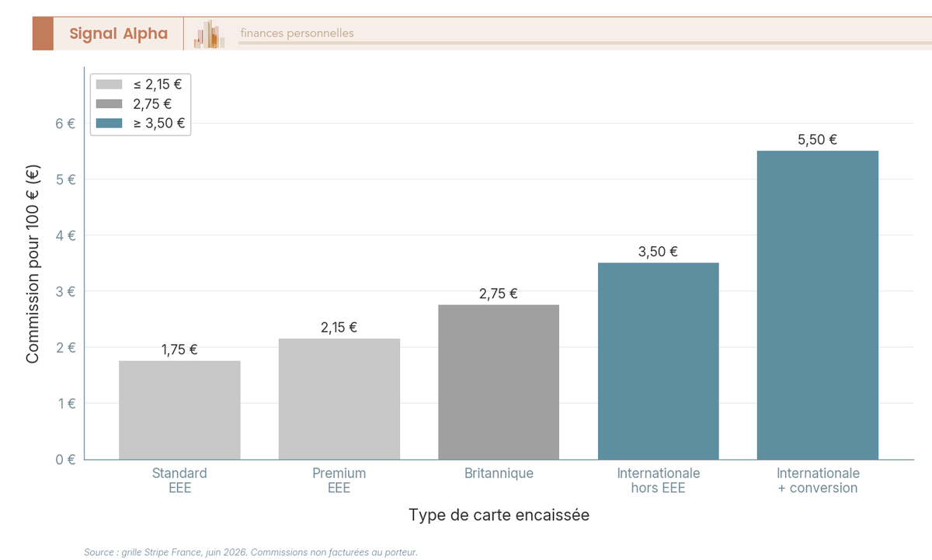Image resolution: width=932 pixels, height=560 pixels.
Task: Click the Standard EEE bar
Action: click(179, 410)
